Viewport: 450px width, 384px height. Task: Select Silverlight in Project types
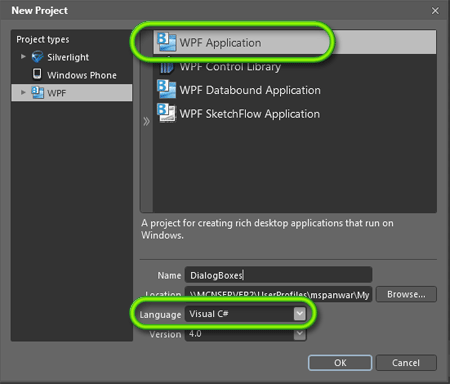coord(68,57)
